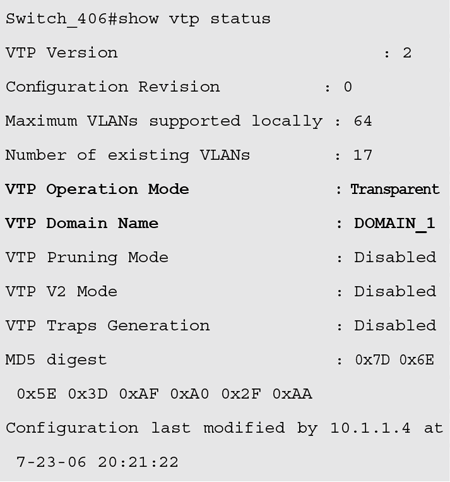Select the VTP Version value 2
Image resolution: width=450 pixels, height=482 pixels.
pyautogui.click(x=407, y=53)
